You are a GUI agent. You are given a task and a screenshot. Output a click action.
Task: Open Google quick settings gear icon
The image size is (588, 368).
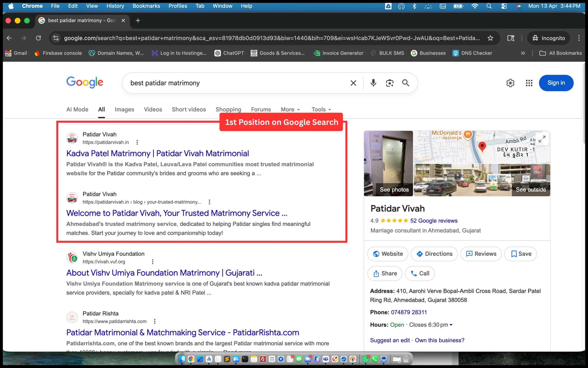click(x=510, y=83)
